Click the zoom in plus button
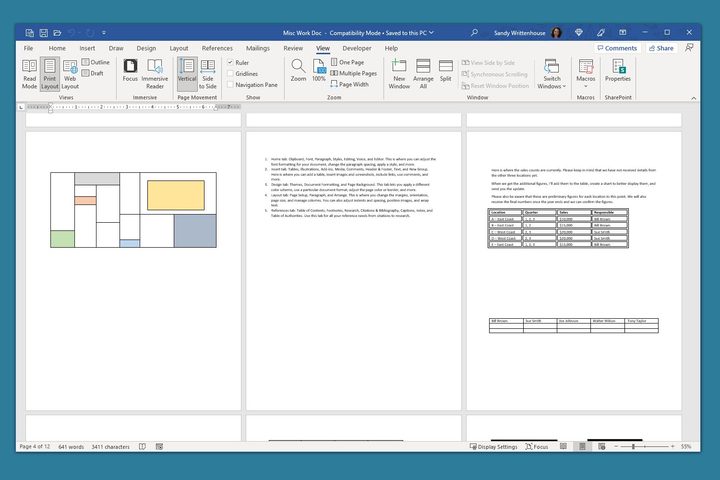Viewport: 720px width, 480px height. click(673, 446)
